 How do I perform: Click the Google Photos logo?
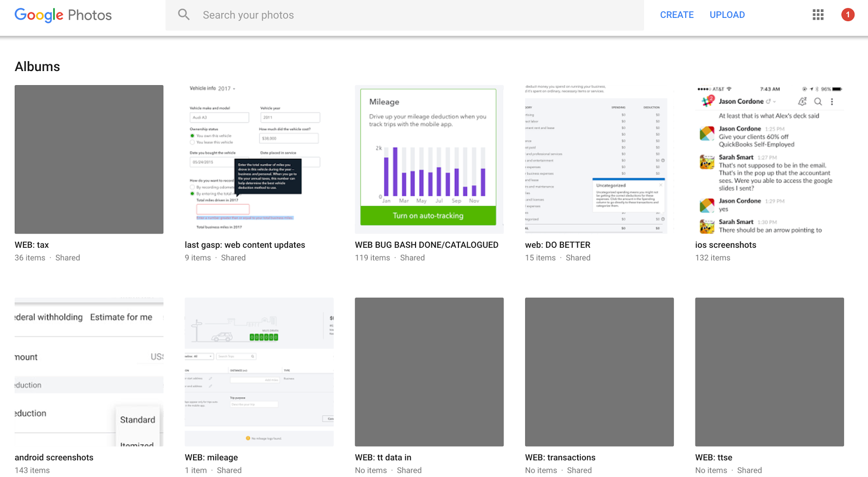(x=63, y=15)
